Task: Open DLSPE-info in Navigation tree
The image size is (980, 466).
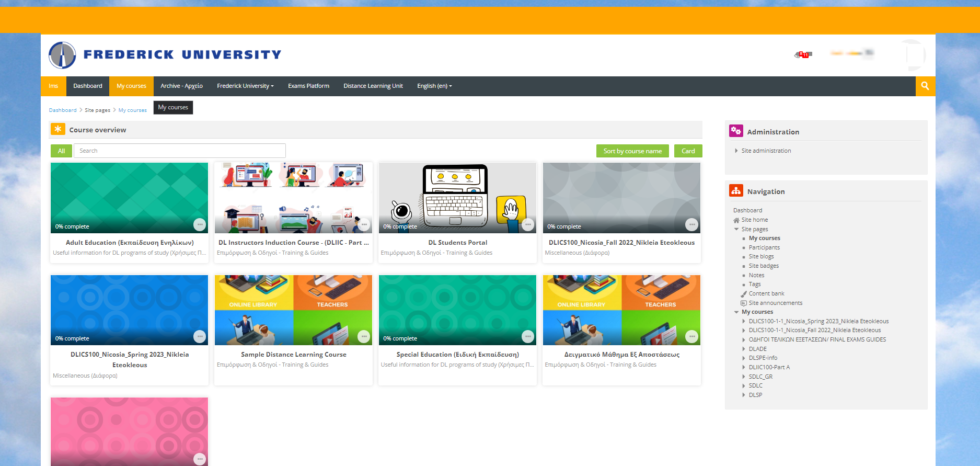Action: click(763, 358)
